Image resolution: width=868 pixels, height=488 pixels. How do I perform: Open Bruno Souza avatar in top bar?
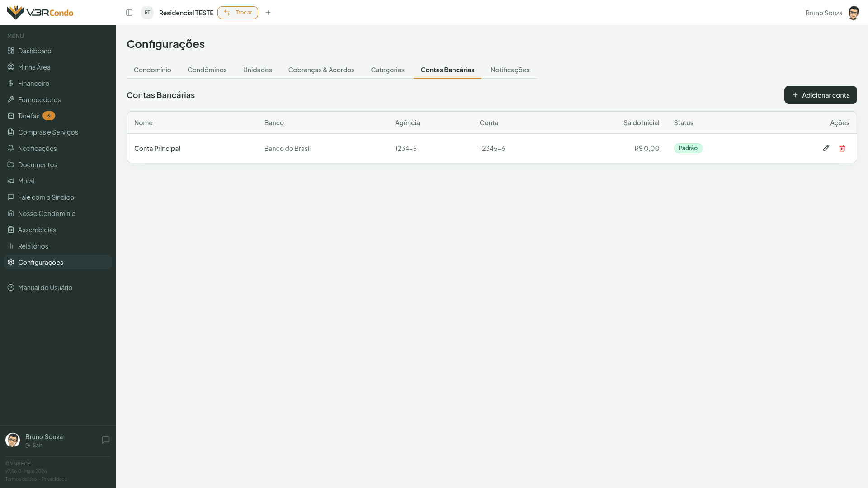pyautogui.click(x=854, y=13)
